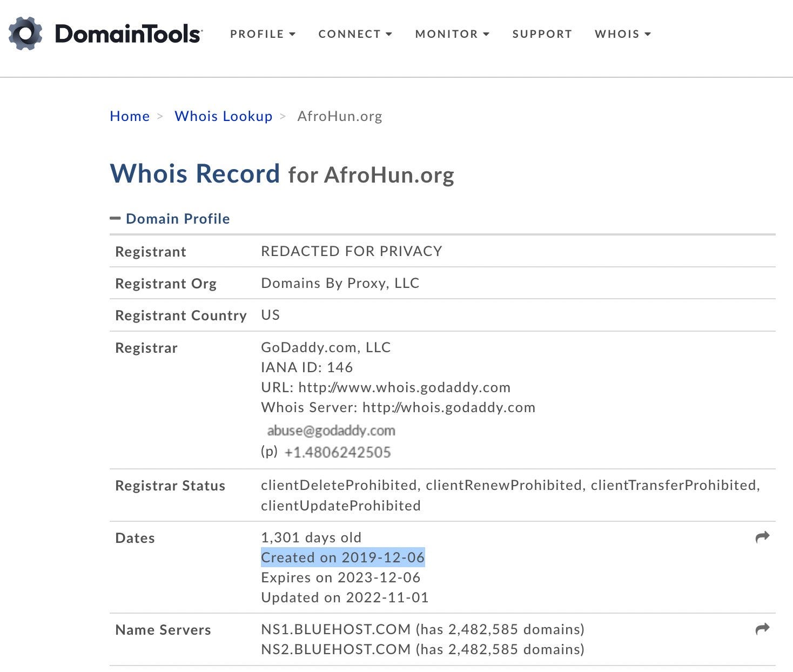Click the Registrant Org label
This screenshot has width=793, height=672.
pyautogui.click(x=166, y=284)
